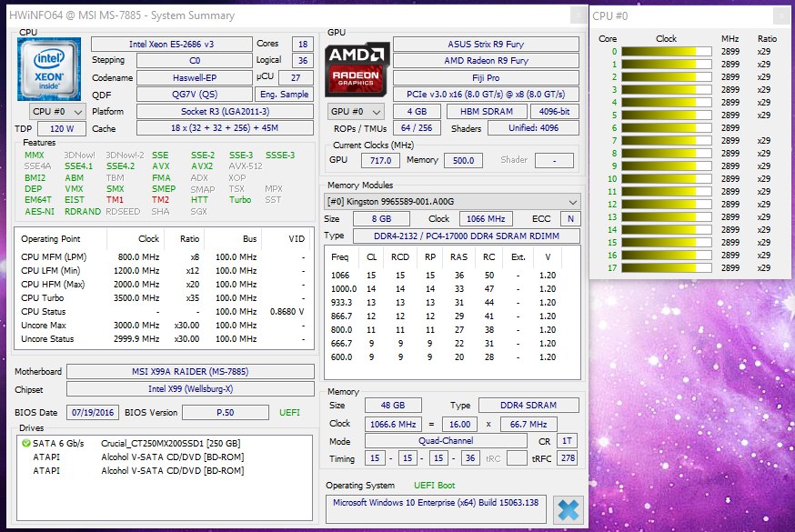Click the AMD Radeon Graphics logo
This screenshot has height=532, width=795.
[357, 69]
